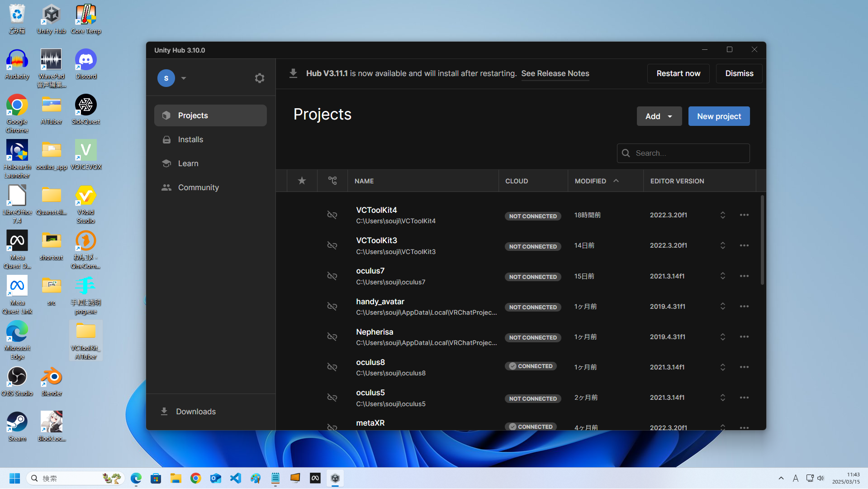Click oculus7 NOT CONNECTED badge
The width and height of the screenshot is (868, 489).
tap(533, 277)
